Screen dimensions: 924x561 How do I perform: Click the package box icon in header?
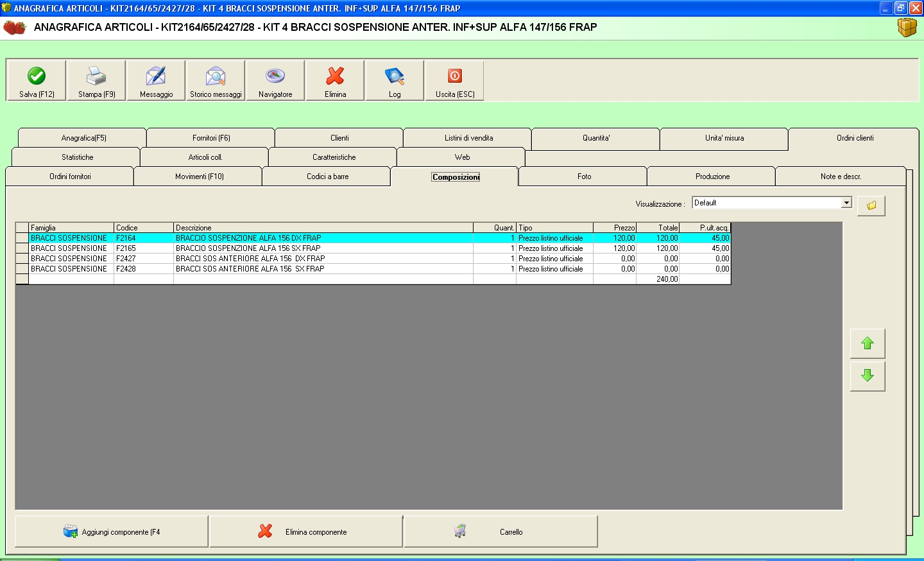[x=907, y=28]
